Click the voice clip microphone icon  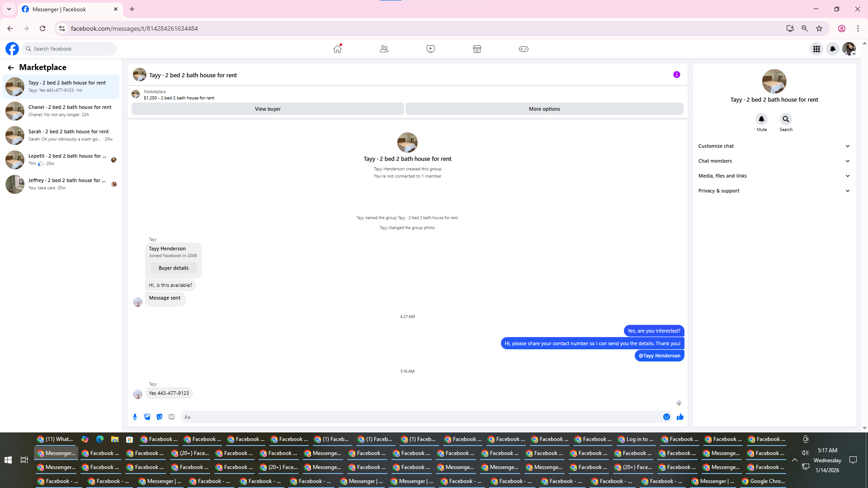tap(135, 417)
